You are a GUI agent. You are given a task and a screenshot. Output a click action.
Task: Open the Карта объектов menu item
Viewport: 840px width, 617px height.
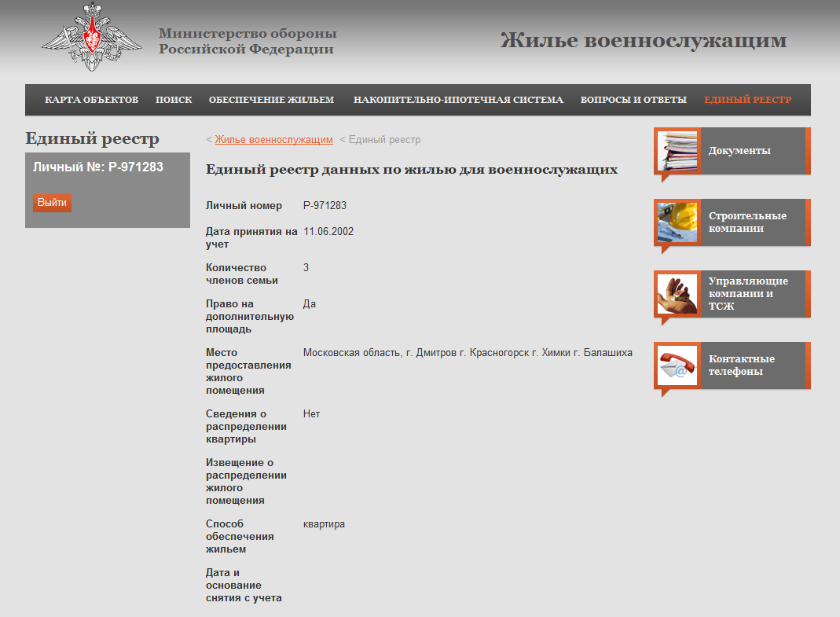click(91, 100)
